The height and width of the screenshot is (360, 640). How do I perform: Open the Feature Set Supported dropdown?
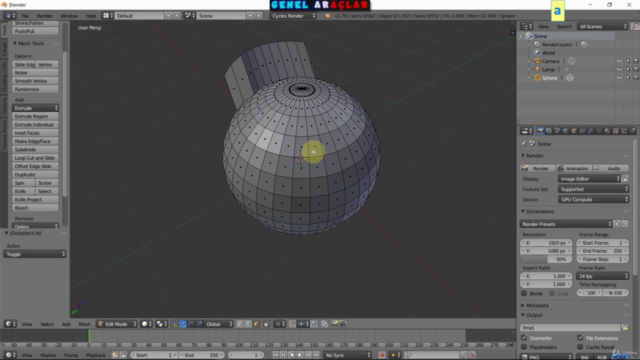(593, 189)
